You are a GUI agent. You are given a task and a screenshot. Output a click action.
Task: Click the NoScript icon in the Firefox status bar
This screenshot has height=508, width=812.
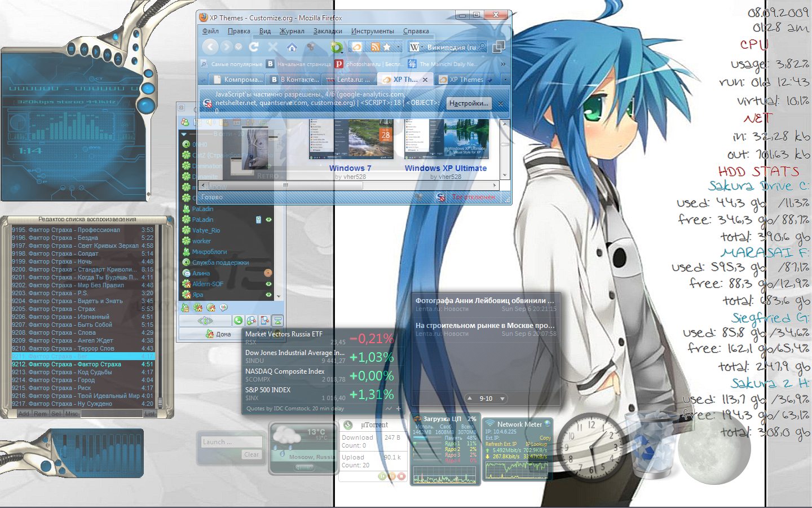pyautogui.click(x=440, y=197)
